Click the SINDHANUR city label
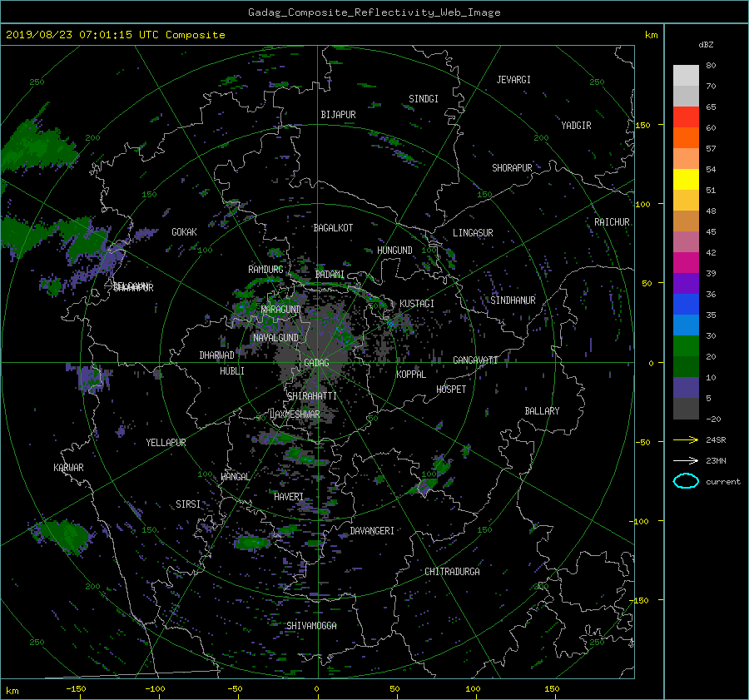The image size is (749, 700). (x=513, y=300)
